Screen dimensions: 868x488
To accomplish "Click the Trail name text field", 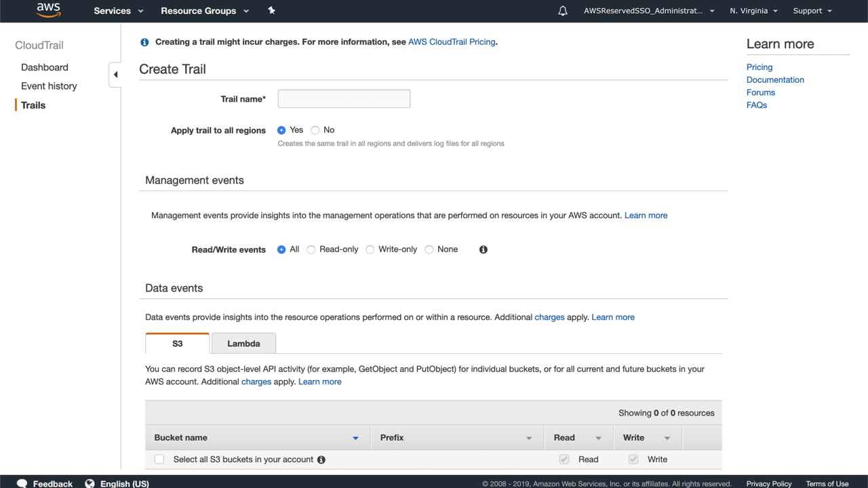I will pos(344,99).
